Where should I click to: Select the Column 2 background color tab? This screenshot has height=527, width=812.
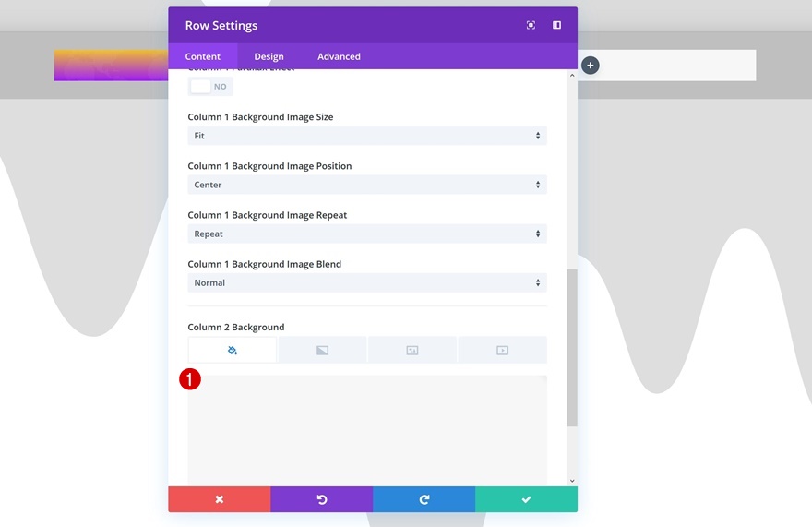(233, 351)
